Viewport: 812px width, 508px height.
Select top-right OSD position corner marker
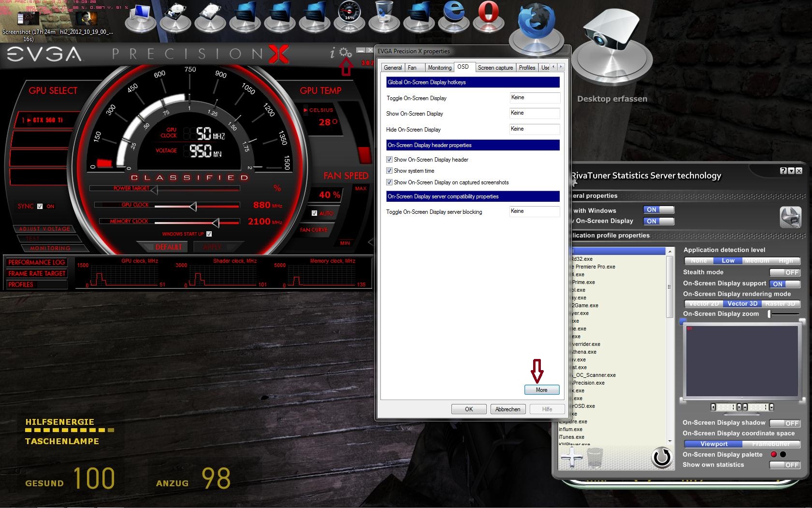(x=802, y=321)
